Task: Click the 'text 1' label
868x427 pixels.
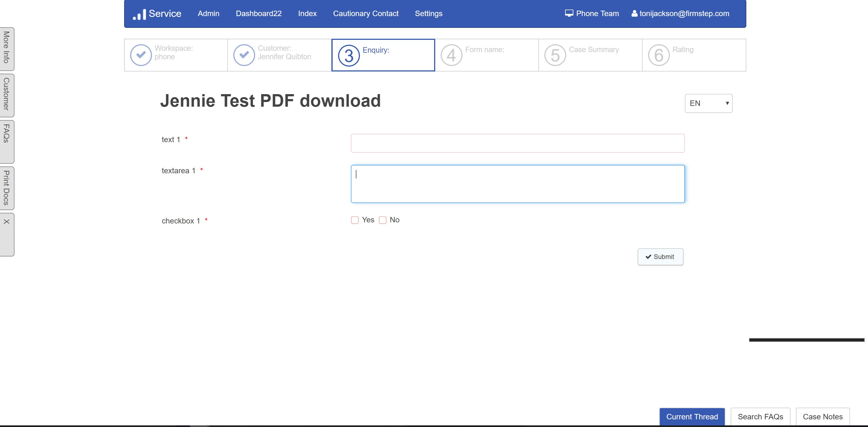Action: (x=171, y=139)
